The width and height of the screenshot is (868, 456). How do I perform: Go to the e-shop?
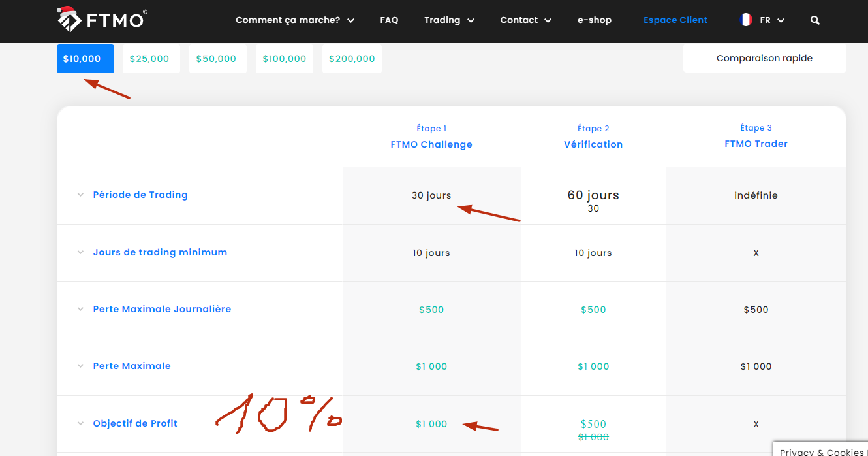595,20
